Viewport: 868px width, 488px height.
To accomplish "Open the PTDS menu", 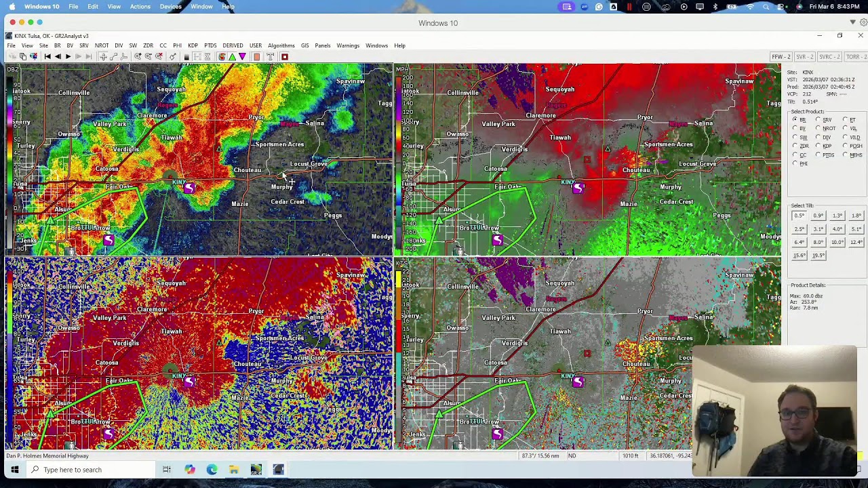I will (x=210, y=45).
